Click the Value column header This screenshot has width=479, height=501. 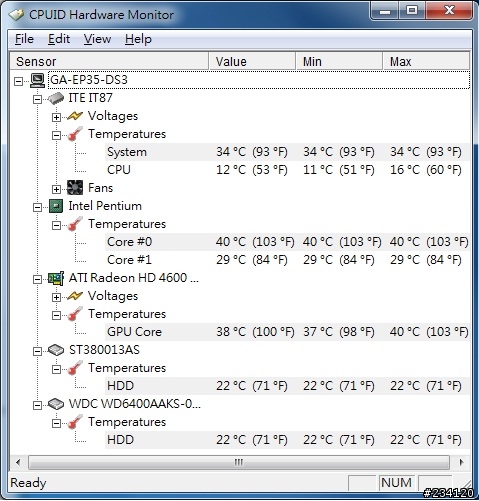coord(252,61)
